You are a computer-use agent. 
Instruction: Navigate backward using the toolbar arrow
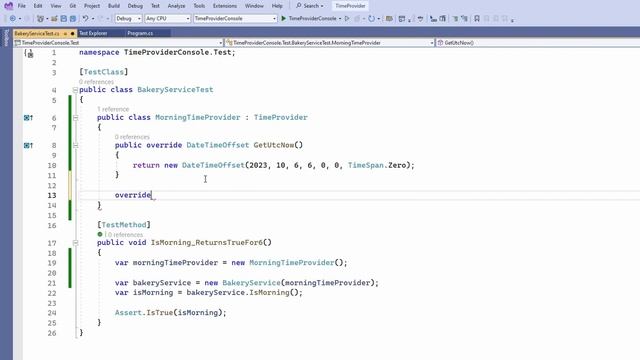(x=13, y=18)
